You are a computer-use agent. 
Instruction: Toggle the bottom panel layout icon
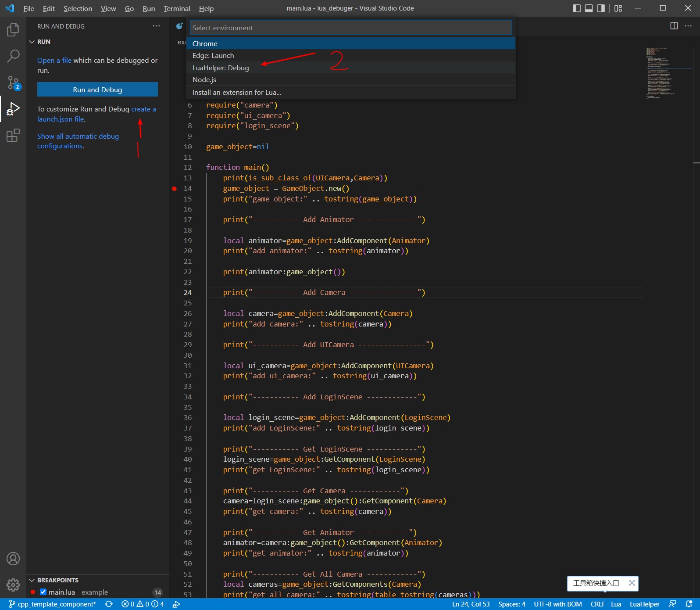point(589,8)
